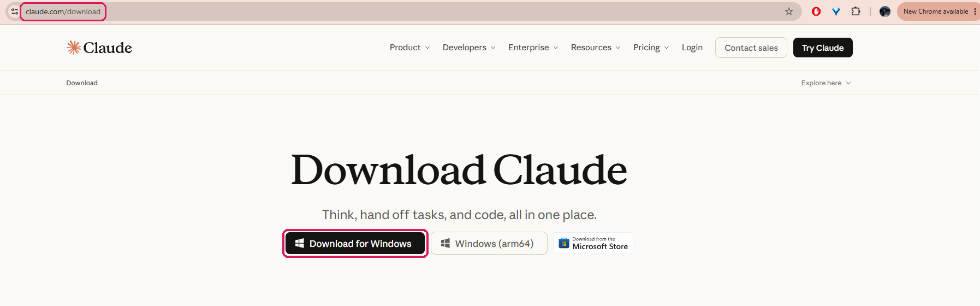
Task: Expand the Developers menu
Action: tap(469, 48)
